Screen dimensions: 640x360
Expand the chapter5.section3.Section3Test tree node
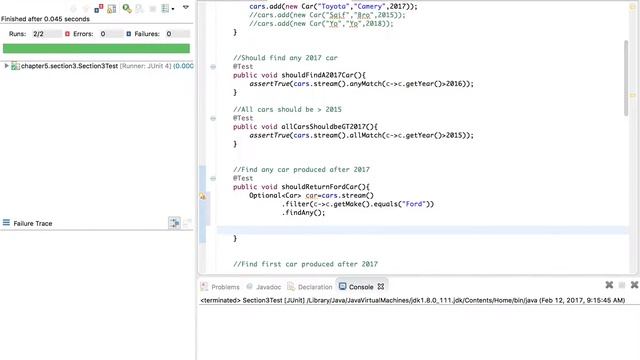point(6,66)
